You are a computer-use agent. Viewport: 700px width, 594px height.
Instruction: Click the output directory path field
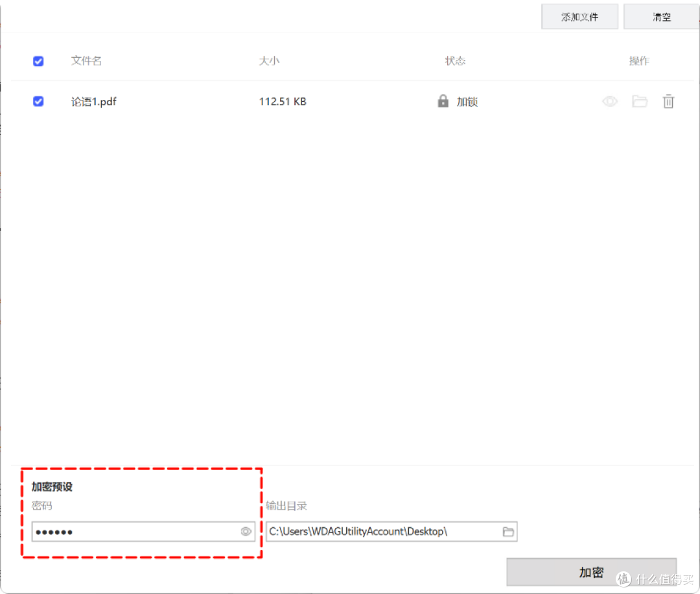[391, 532]
